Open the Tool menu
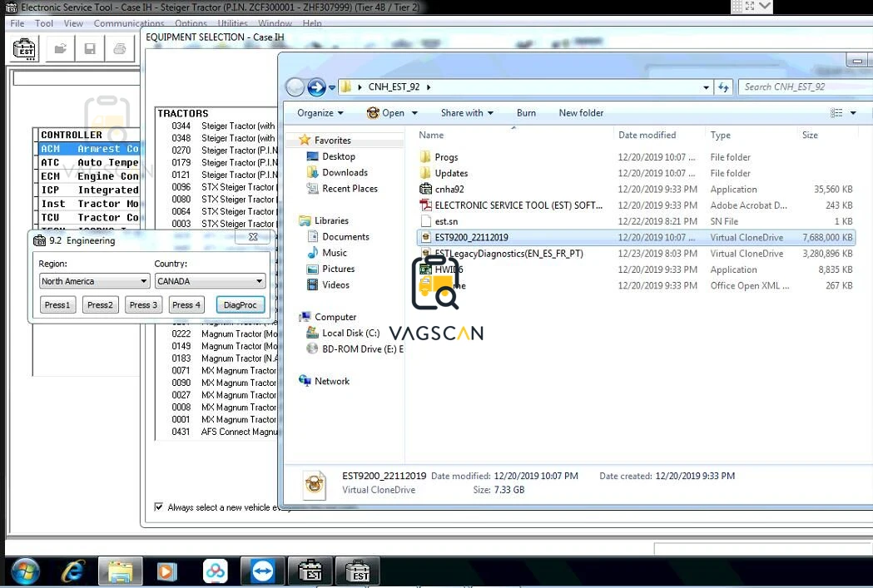Viewport: 873px width, 588px height. (x=43, y=23)
